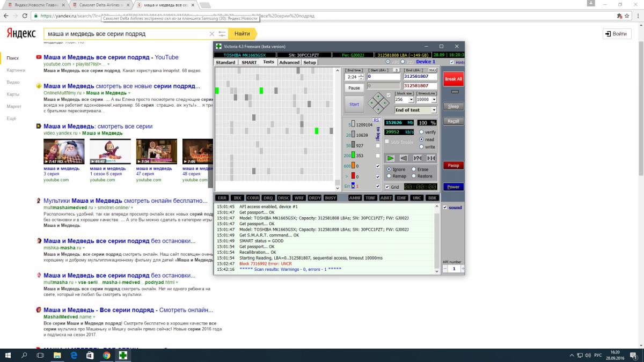Click the Pause button
644x362 pixels.
pos(354,88)
